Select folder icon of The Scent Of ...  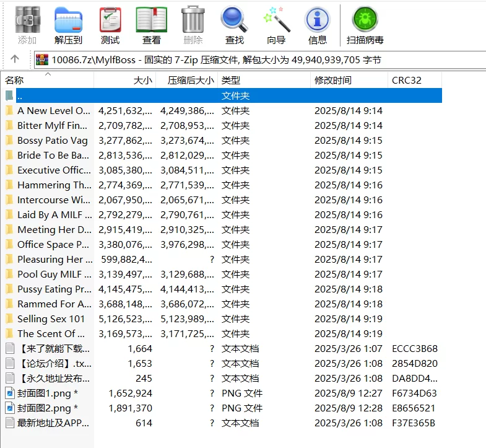click(x=10, y=334)
